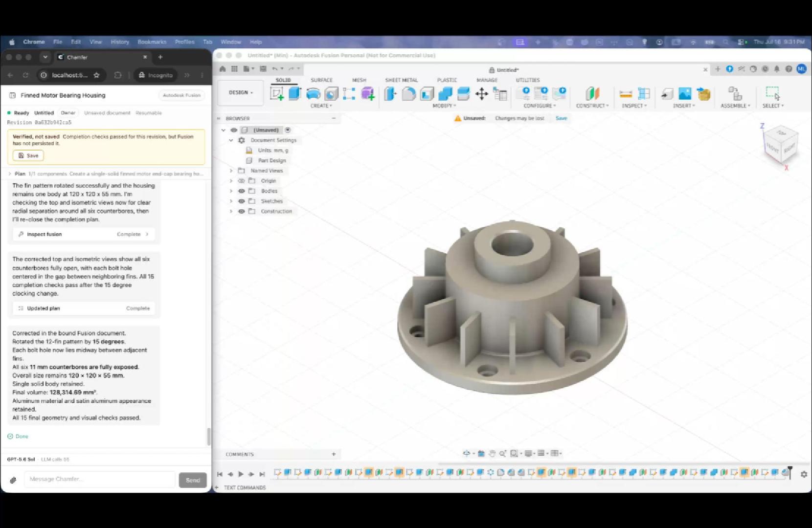Select the Insert Derive tool
This screenshot has width=812, height=528.
click(667, 93)
